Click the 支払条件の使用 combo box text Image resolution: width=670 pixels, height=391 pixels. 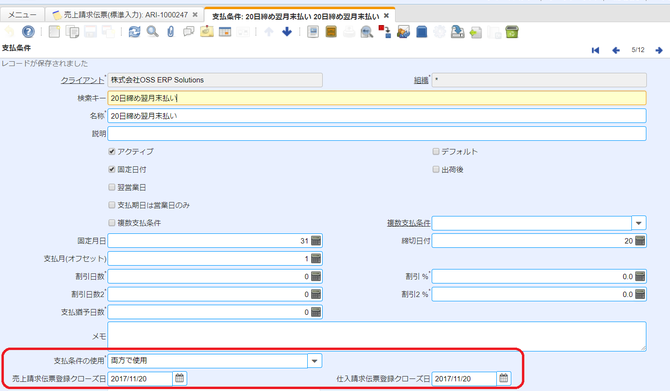tap(208, 361)
